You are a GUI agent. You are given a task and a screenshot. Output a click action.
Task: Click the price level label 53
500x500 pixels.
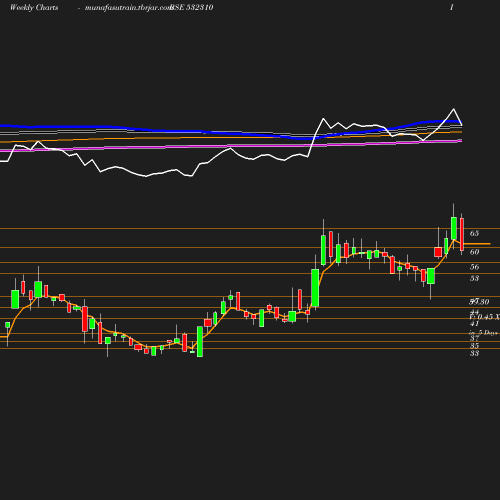click(x=474, y=278)
